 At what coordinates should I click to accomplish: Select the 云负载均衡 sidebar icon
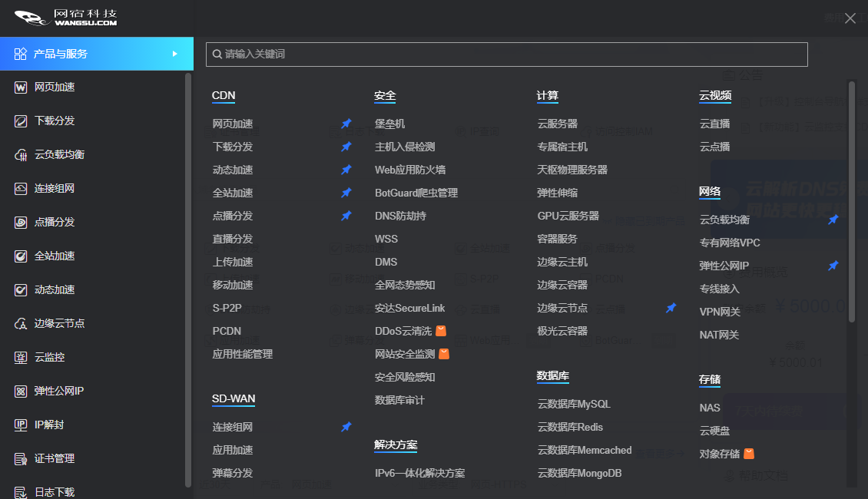pos(21,155)
